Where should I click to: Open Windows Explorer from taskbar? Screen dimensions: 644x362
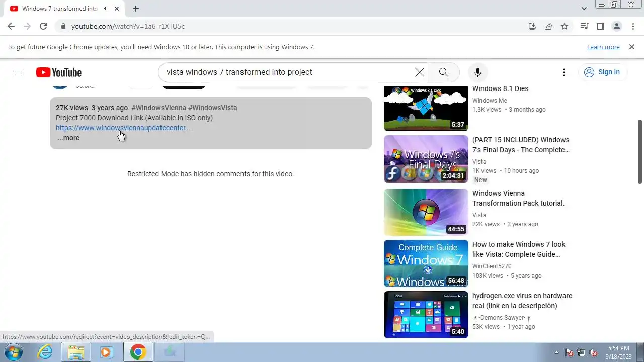[75, 352]
